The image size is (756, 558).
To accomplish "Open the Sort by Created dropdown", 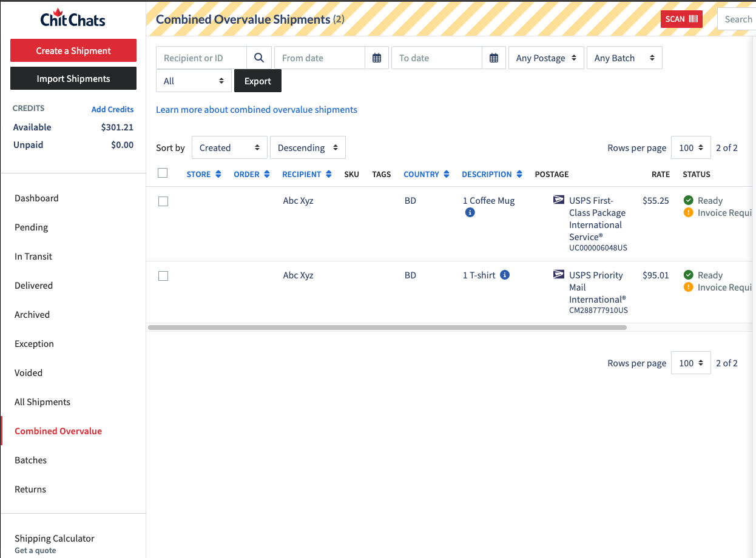I will (x=229, y=147).
